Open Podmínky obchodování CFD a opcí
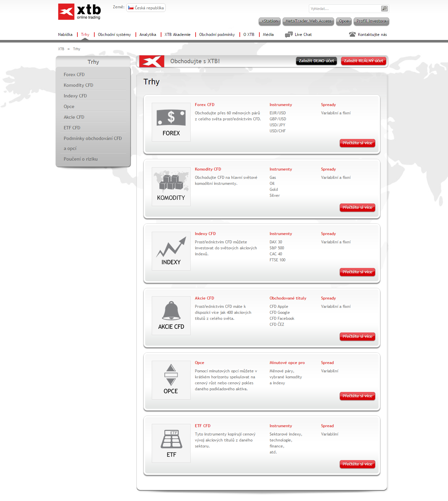This screenshot has height=501, width=448. 93,143
